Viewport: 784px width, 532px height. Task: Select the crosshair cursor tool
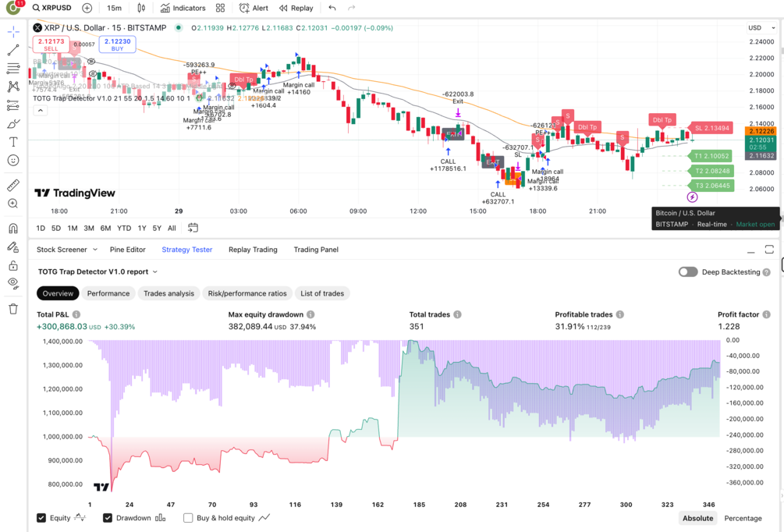(13, 31)
